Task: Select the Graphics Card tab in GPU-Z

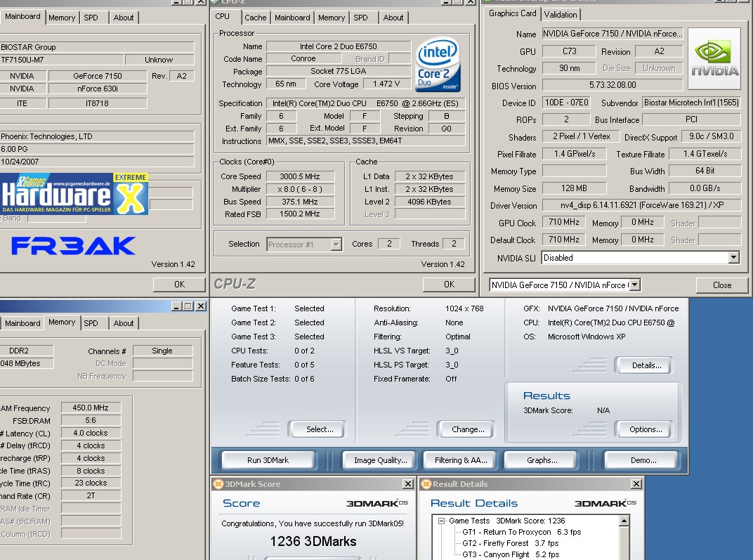Action: (x=512, y=13)
